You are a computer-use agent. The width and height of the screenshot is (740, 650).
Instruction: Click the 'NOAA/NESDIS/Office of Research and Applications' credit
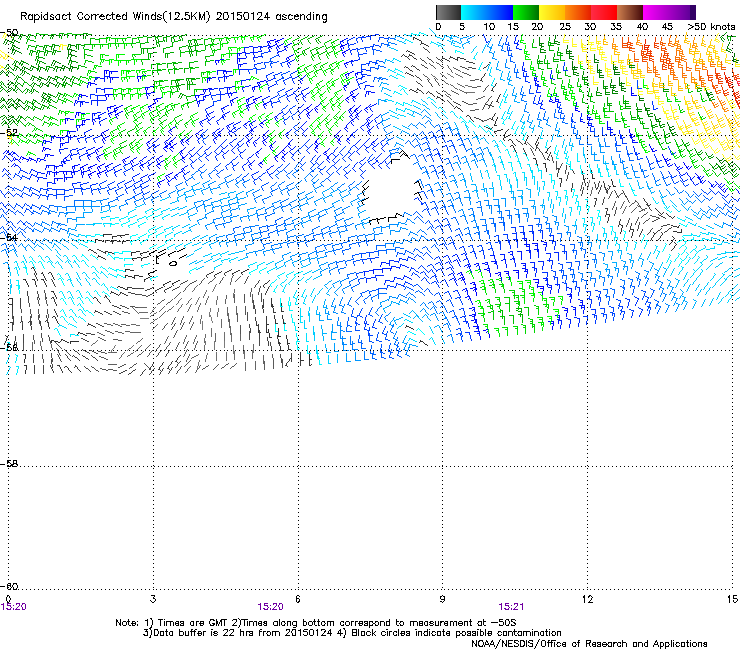click(589, 644)
